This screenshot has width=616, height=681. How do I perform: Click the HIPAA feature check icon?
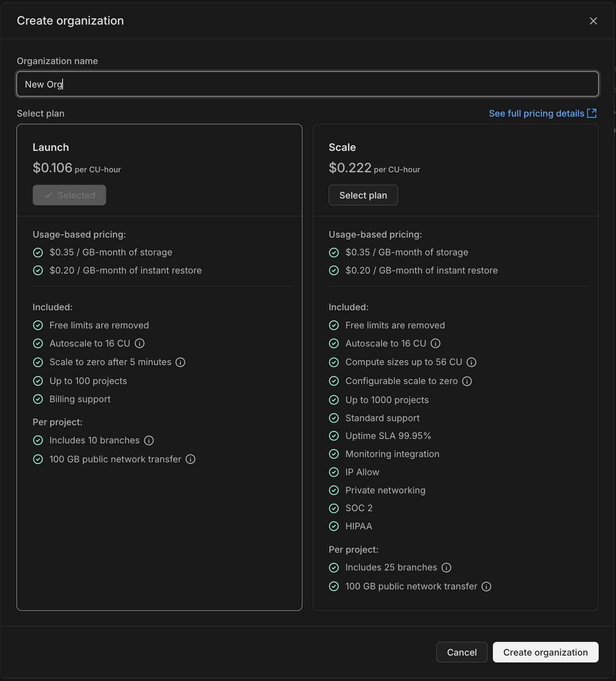[x=334, y=526]
